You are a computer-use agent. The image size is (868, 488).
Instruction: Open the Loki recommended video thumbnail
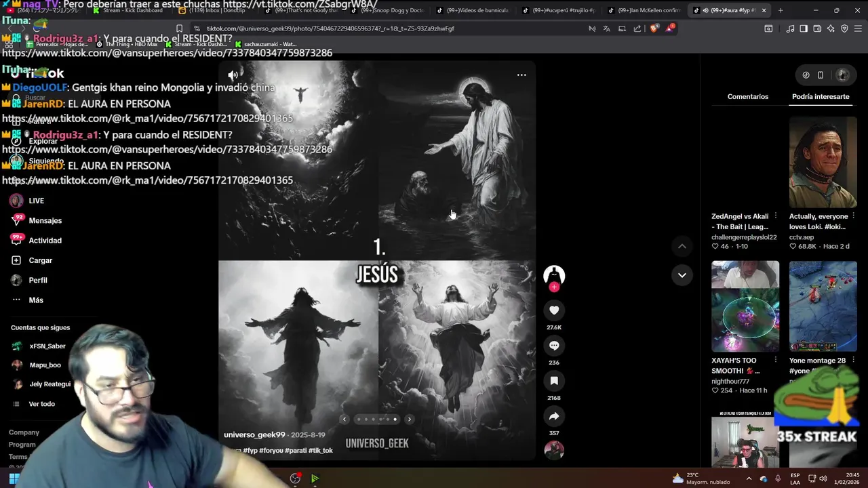[x=823, y=162]
